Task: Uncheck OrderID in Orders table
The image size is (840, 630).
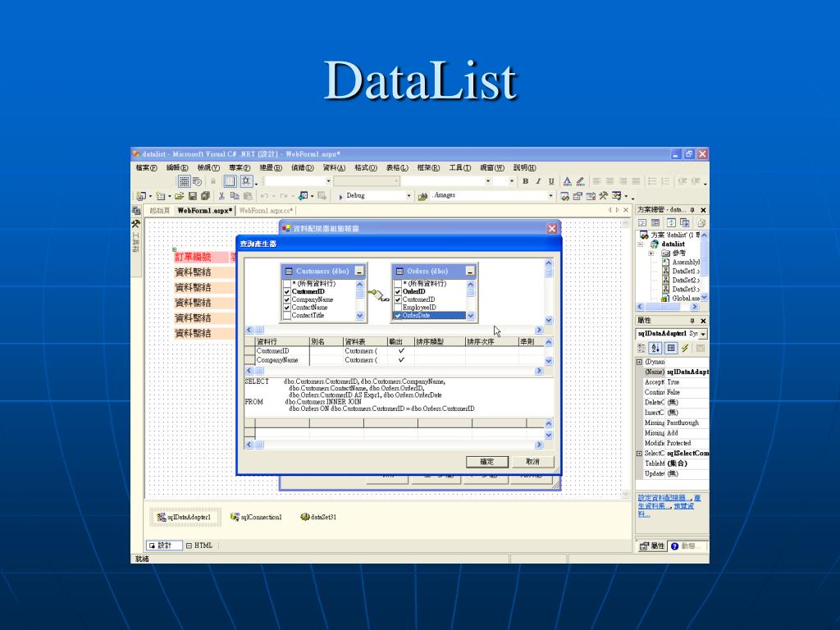Action: [x=398, y=291]
